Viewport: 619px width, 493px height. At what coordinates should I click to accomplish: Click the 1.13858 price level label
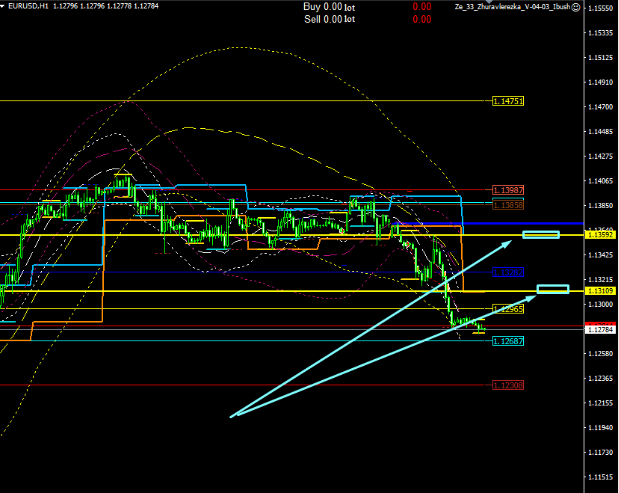[x=508, y=203]
